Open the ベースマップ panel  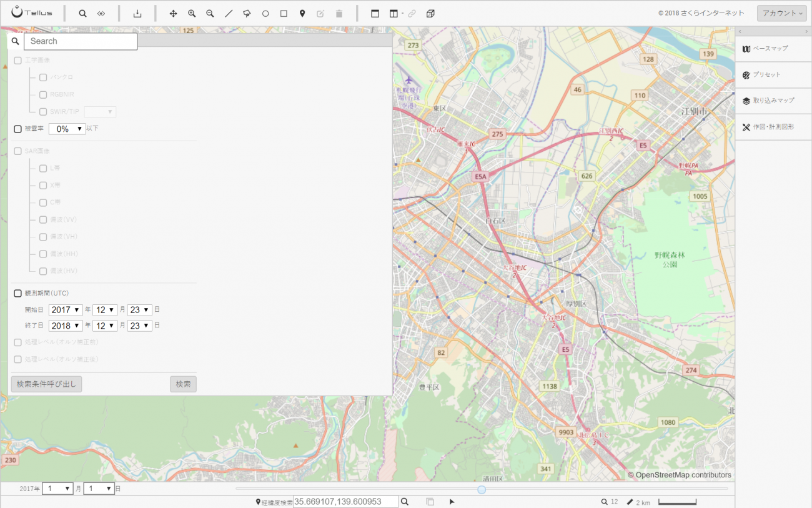click(x=773, y=49)
